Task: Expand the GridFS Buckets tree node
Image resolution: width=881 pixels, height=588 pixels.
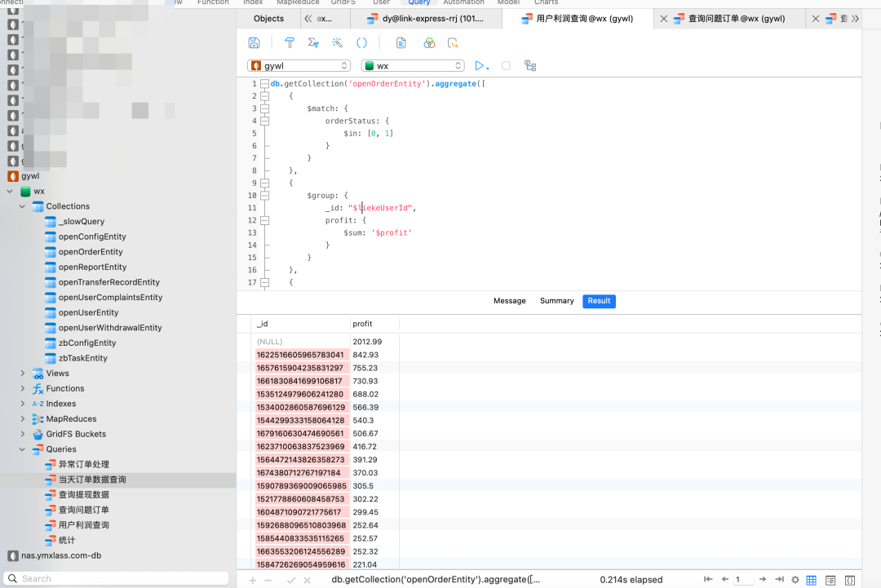Action: click(22, 434)
